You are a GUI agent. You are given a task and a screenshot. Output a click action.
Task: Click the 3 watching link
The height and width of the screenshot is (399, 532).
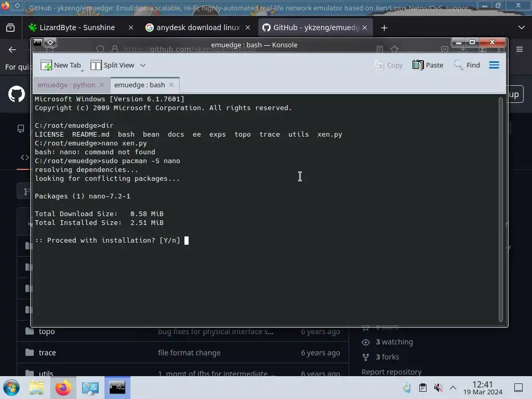(x=394, y=342)
